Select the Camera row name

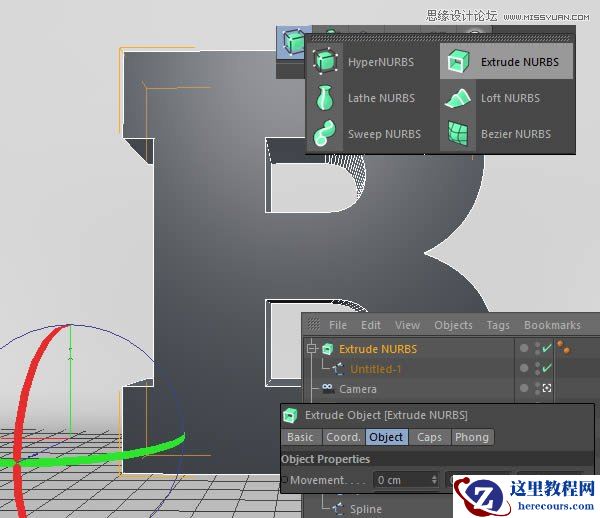[x=358, y=389]
